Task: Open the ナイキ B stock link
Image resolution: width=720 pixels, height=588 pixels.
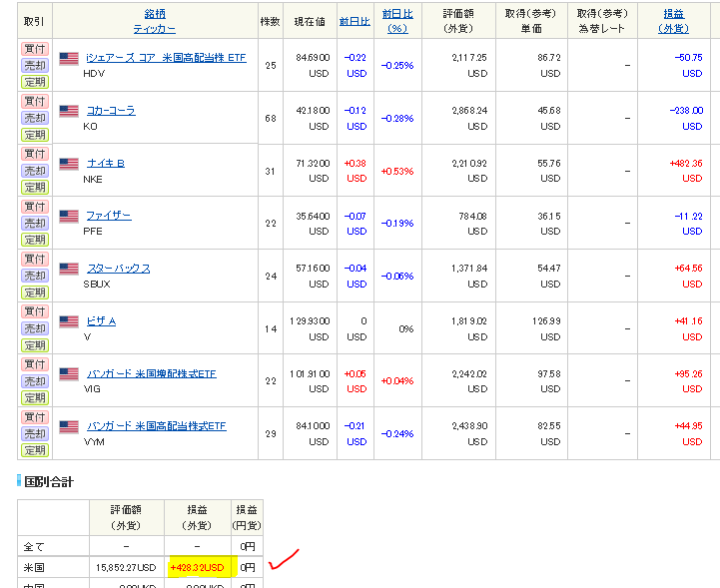Action: pos(106,164)
